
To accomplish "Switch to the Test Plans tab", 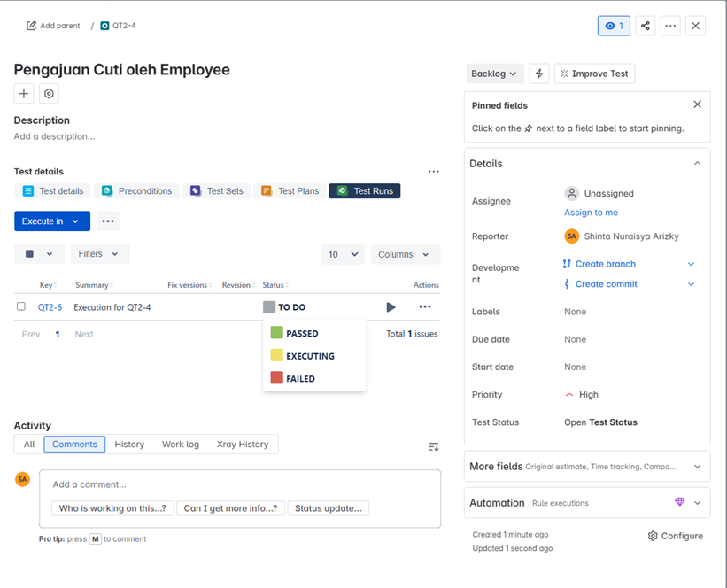I will coord(290,191).
